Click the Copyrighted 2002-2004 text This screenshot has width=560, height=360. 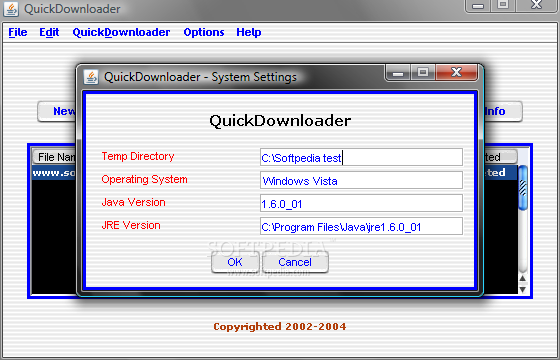pos(280,326)
